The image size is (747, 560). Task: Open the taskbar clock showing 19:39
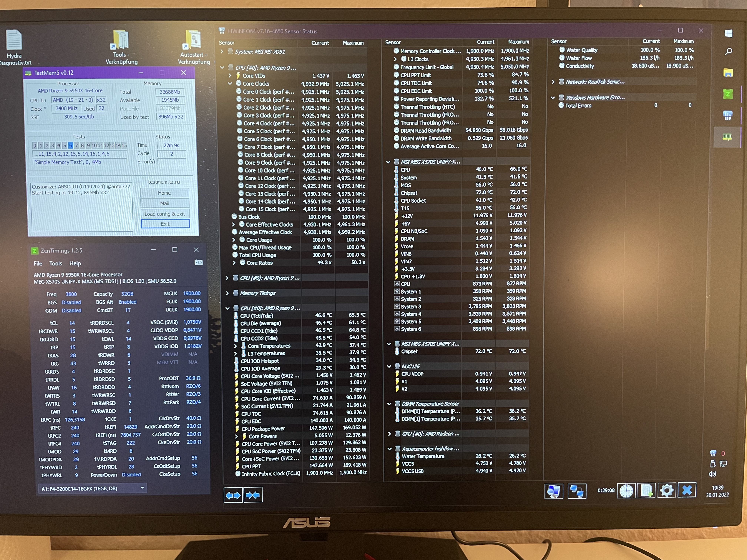[718, 491]
